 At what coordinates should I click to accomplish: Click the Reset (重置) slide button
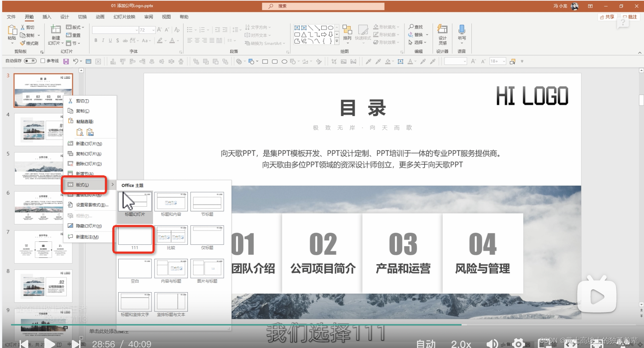point(73,35)
